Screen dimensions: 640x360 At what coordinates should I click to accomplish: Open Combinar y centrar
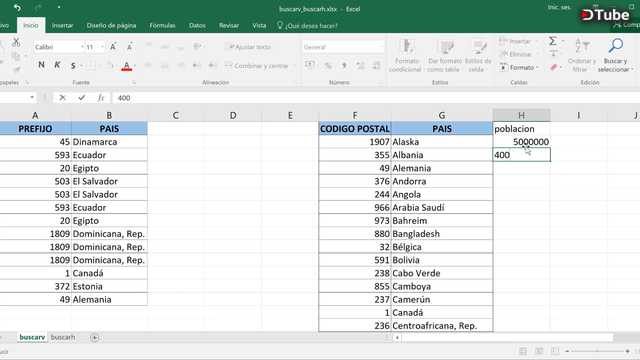[x=260, y=66]
